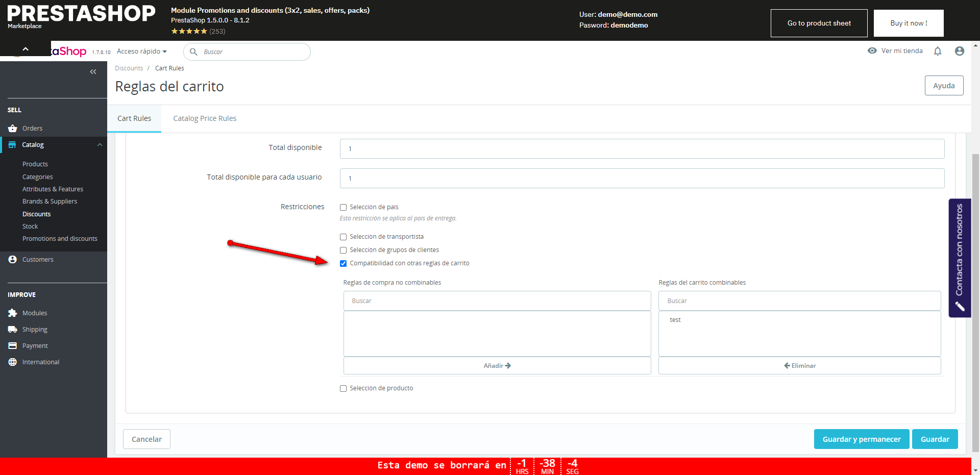Screen dimensions: 980x475
Task: Click the Orders basket icon
Action: point(13,128)
